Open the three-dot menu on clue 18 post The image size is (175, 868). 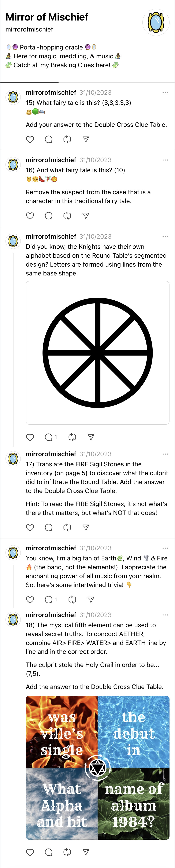point(165,615)
